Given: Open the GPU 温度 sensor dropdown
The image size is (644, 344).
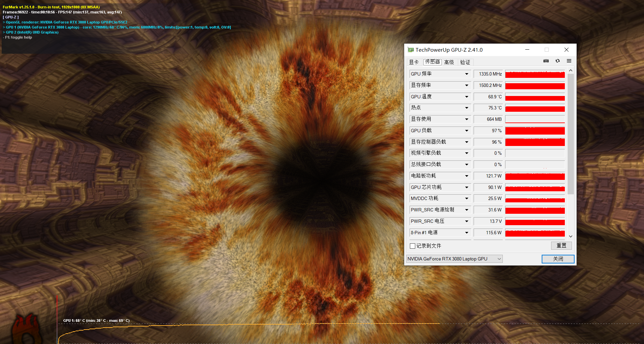Looking at the screenshot, I should (467, 97).
